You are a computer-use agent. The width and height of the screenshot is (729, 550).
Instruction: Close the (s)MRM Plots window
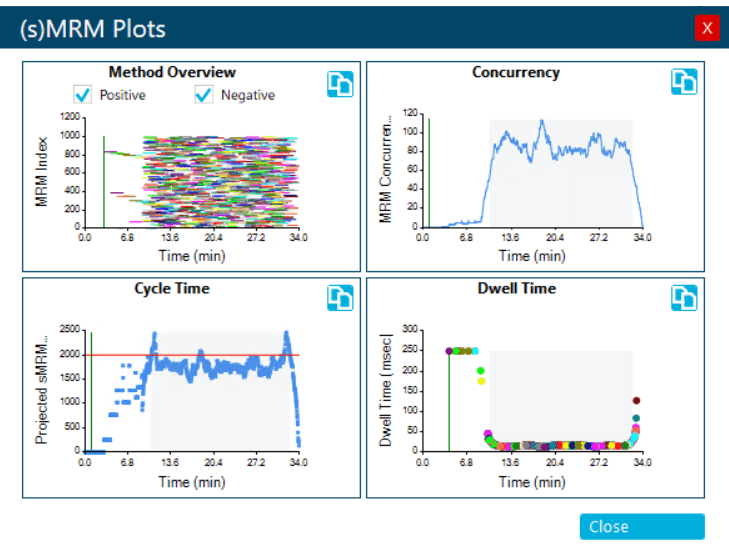point(707,28)
